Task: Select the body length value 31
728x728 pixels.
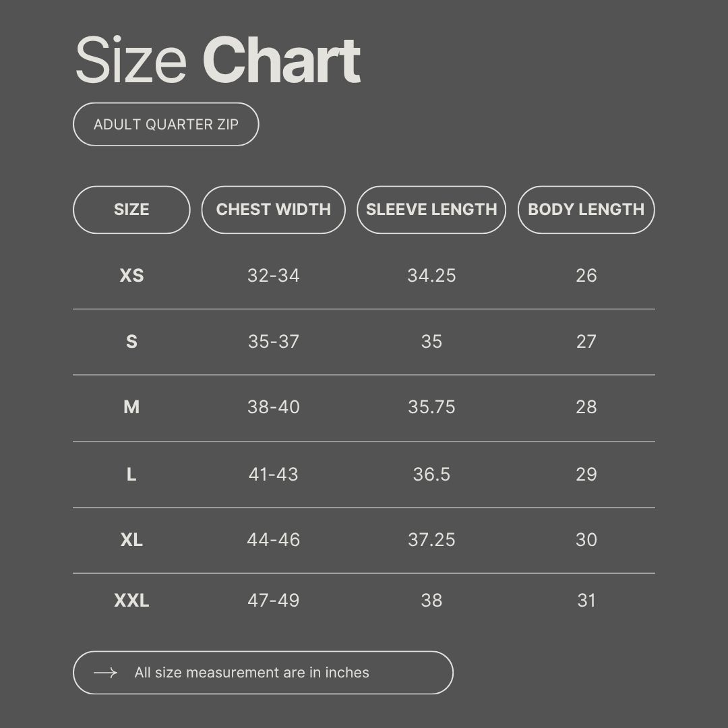Action: [x=586, y=601]
